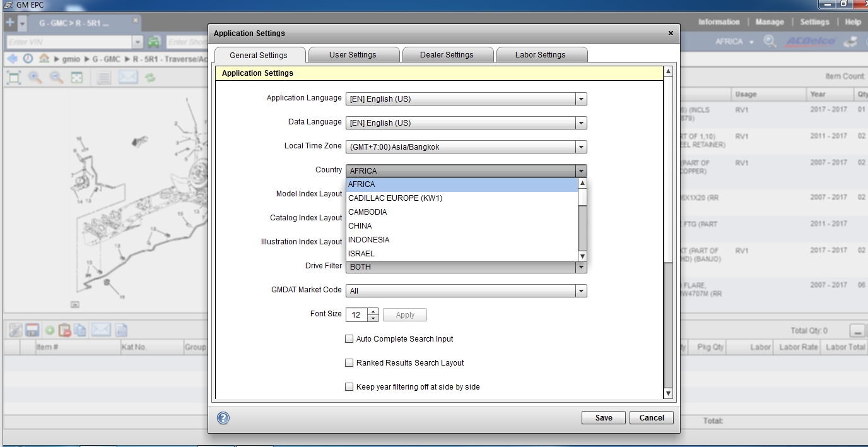Enable Auto Complete Search Input checkbox
The width and height of the screenshot is (868, 447).
[x=349, y=339]
